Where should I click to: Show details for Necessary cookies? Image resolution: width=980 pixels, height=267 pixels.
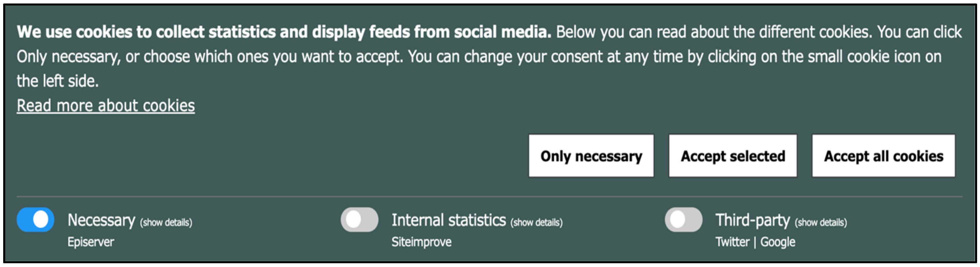coord(166,222)
